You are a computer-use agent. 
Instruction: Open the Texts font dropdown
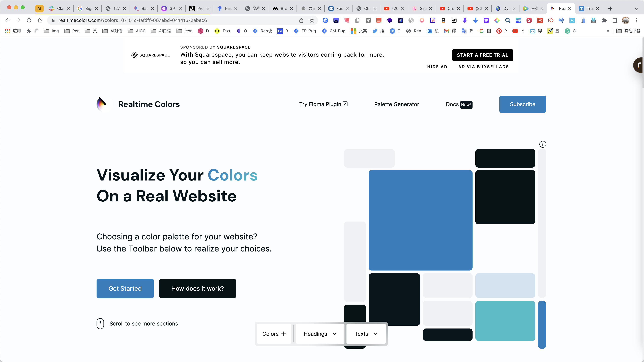point(366,334)
